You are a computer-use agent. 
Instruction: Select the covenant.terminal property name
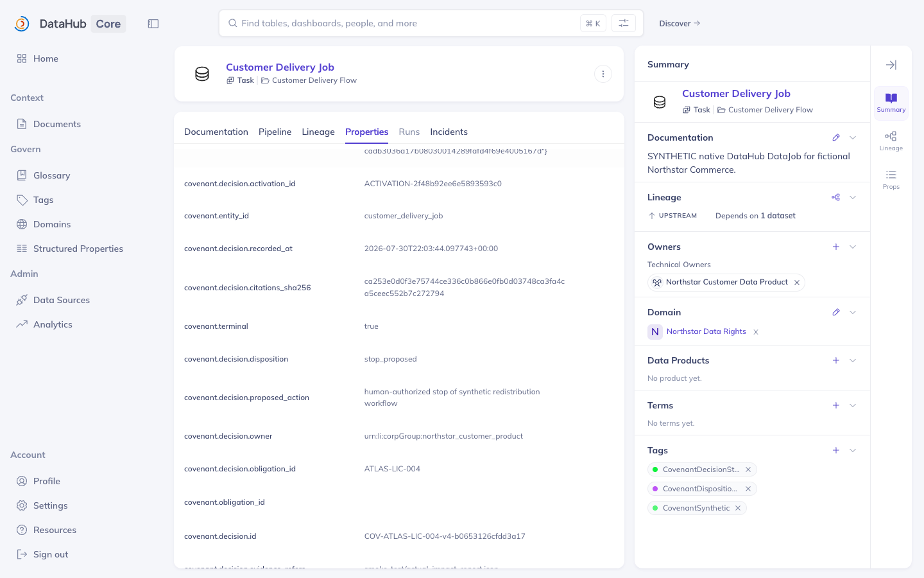pos(216,326)
